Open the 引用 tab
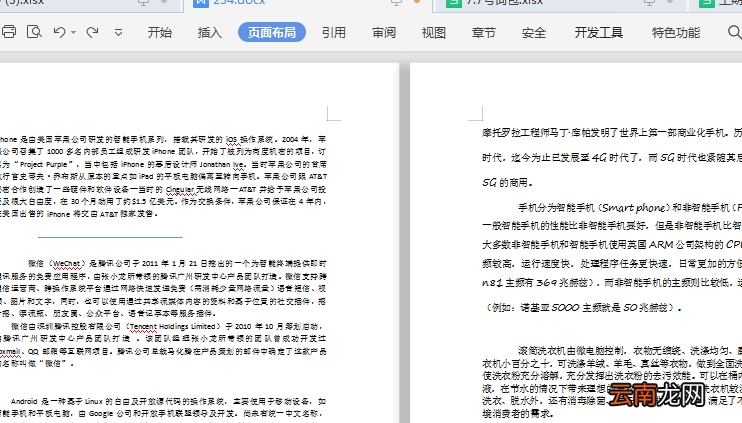 point(334,33)
